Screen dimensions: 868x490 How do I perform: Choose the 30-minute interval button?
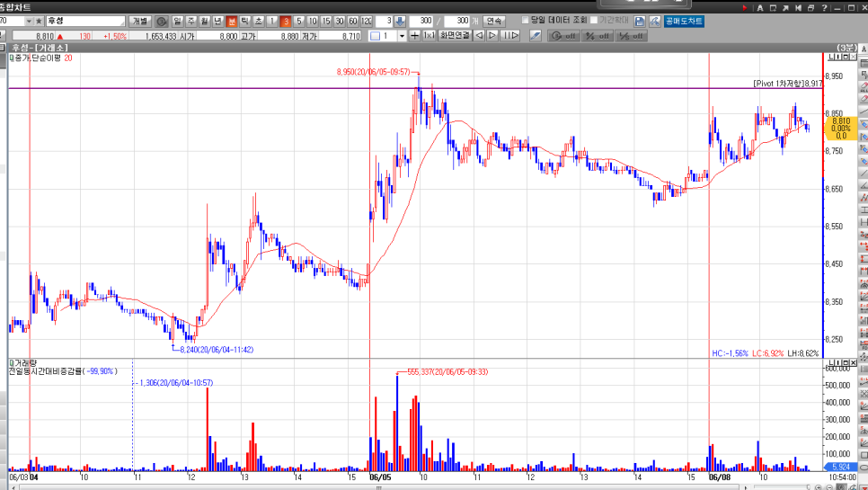click(340, 21)
